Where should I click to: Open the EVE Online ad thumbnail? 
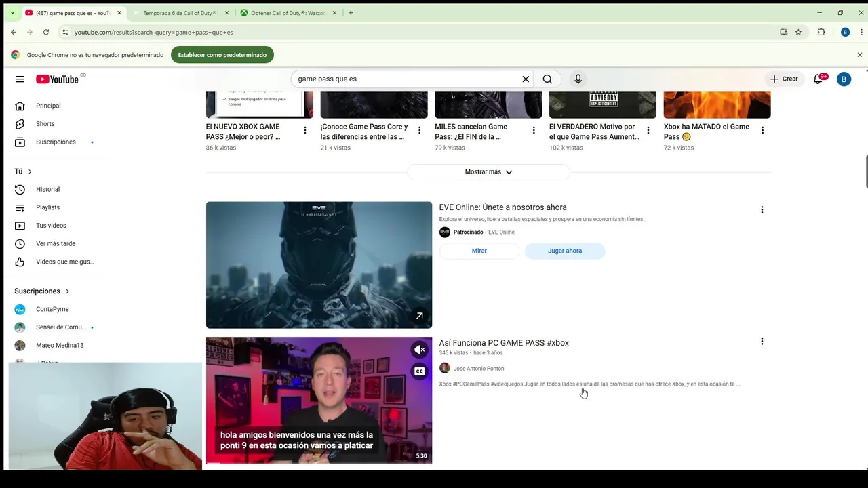(x=319, y=265)
